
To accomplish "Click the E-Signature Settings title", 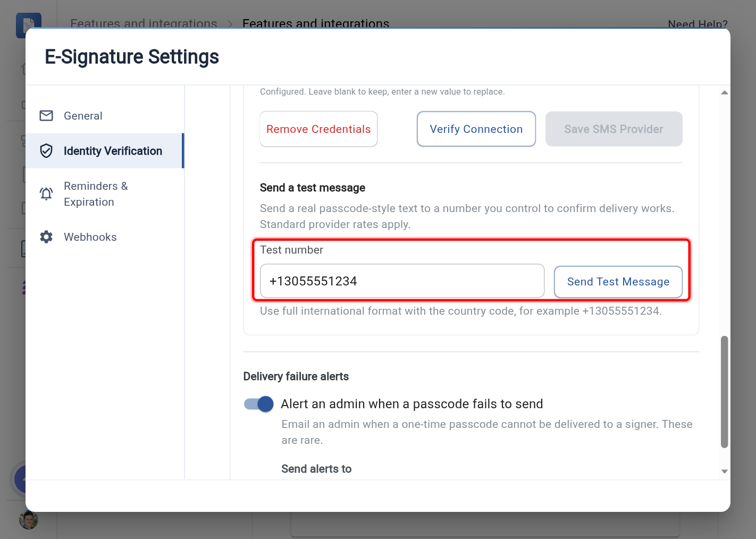I will pos(132,57).
